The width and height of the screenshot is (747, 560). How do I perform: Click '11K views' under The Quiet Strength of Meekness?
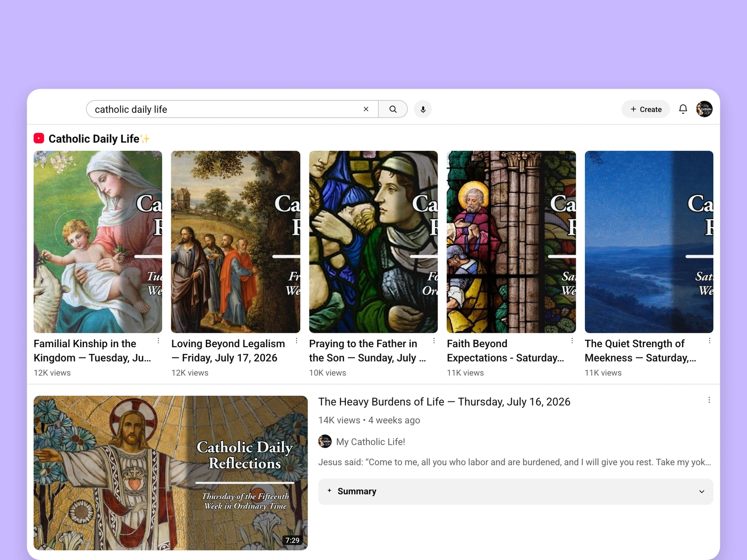tap(603, 373)
